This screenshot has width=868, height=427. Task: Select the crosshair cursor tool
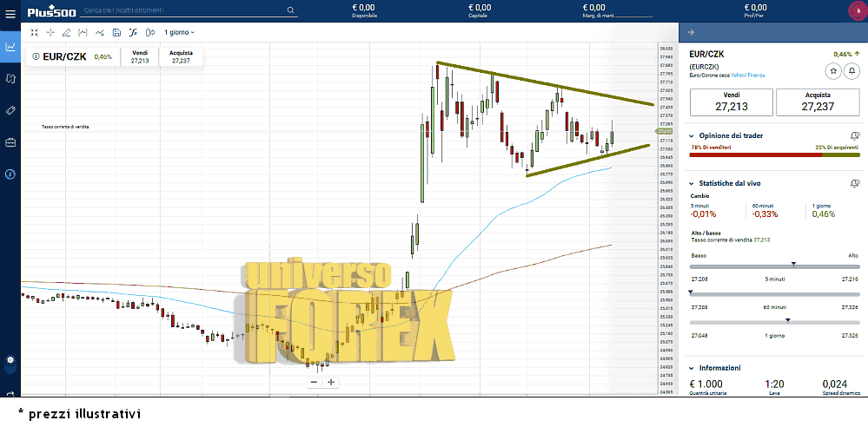pyautogui.click(x=50, y=32)
